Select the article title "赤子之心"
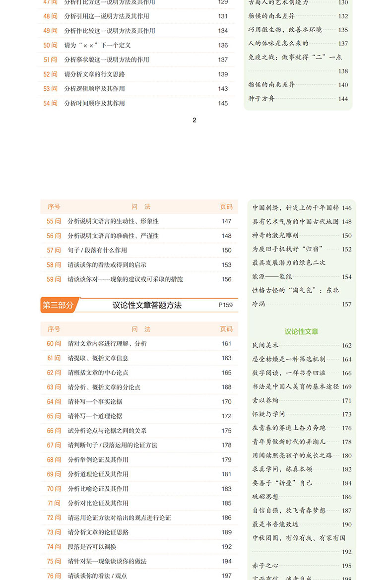The width and height of the screenshot is (392, 580). tap(265, 566)
